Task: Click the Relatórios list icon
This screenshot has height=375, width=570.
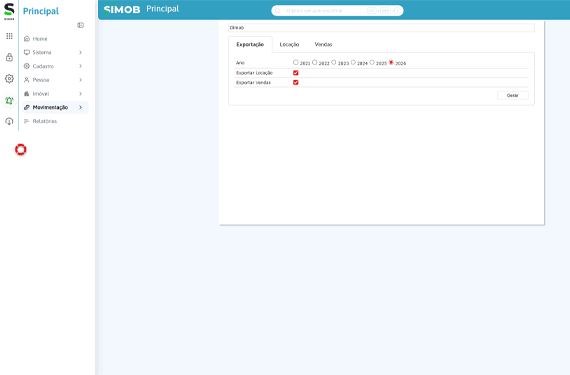Action: click(27, 121)
